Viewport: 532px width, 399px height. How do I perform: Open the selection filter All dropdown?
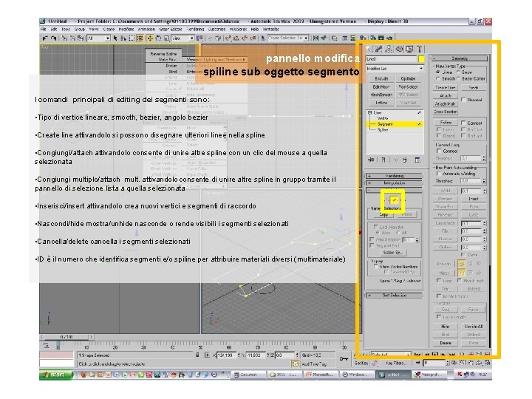98,38
